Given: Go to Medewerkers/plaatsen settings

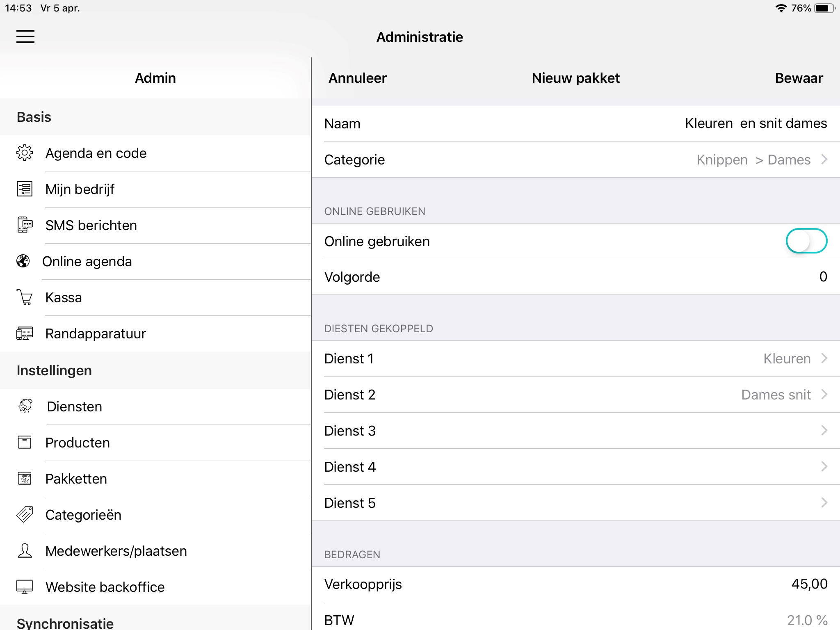Looking at the screenshot, I should tap(116, 551).
